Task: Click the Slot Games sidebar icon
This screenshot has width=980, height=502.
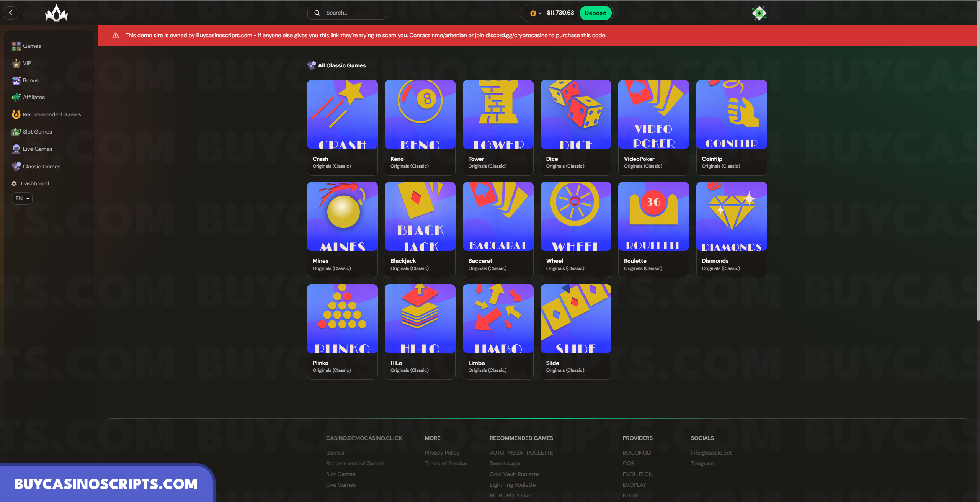Action: pos(16,132)
